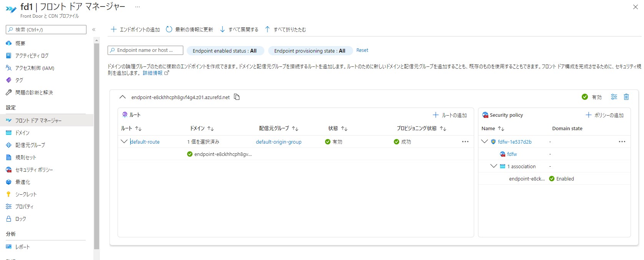Sort security policies by Name column
Viewport: 644px width, 260px height.
tap(493, 128)
